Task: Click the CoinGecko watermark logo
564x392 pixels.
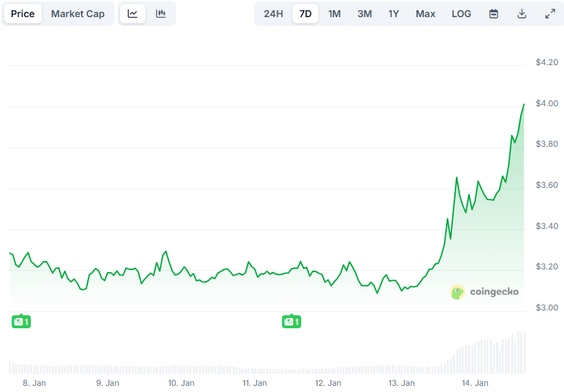Action: (x=484, y=292)
